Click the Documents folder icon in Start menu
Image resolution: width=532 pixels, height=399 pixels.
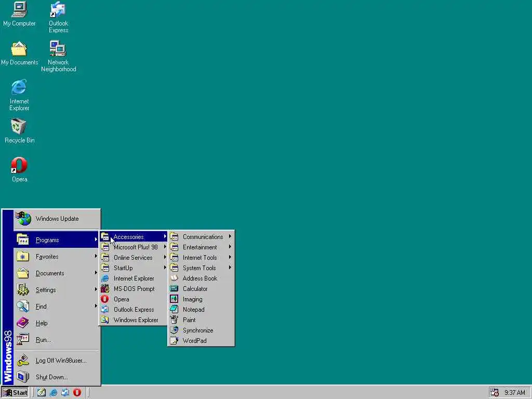click(x=23, y=273)
